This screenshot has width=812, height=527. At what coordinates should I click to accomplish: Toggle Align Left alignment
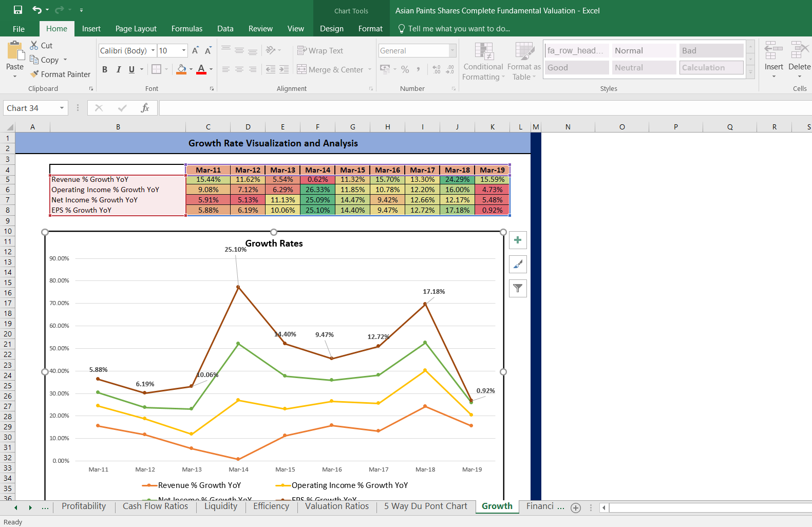[x=226, y=69]
